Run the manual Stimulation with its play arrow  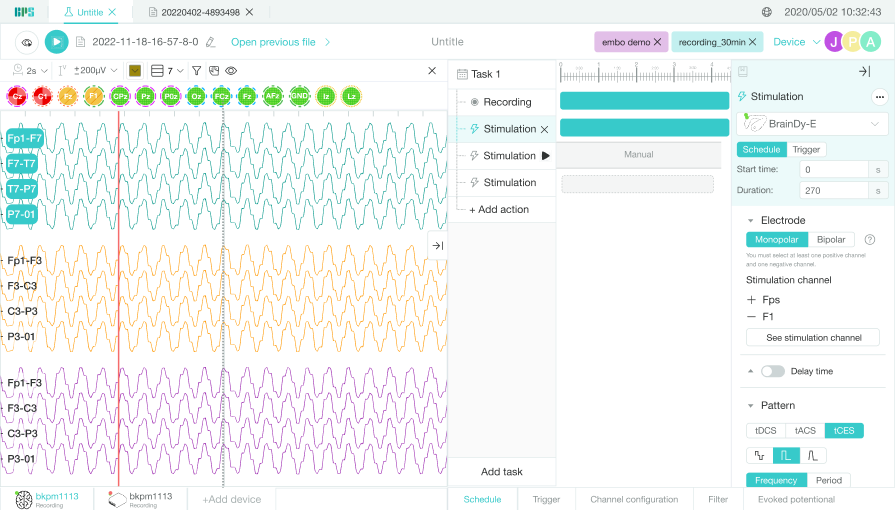(x=546, y=155)
